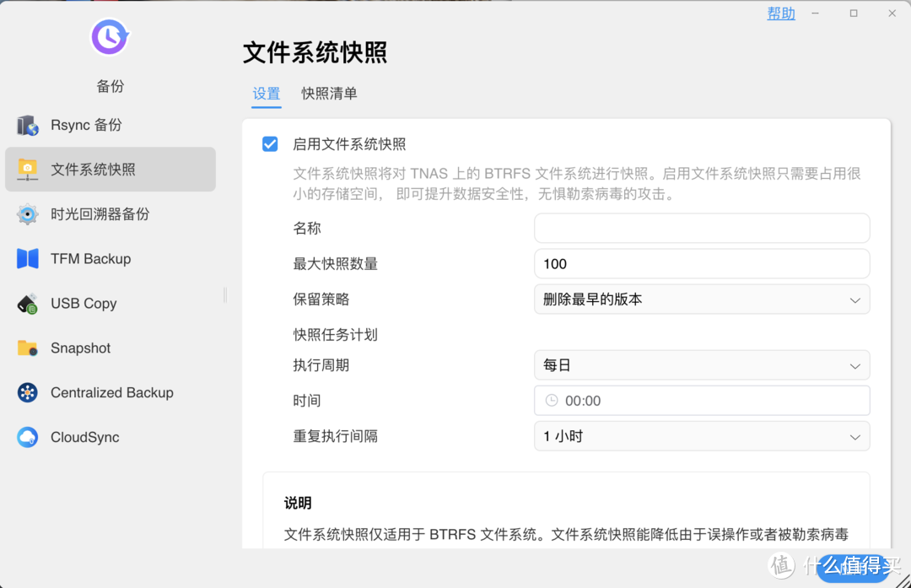Viewport: 911px width, 588px height.
Task: Click the 备份 clock icon at the top
Action: pos(110,37)
